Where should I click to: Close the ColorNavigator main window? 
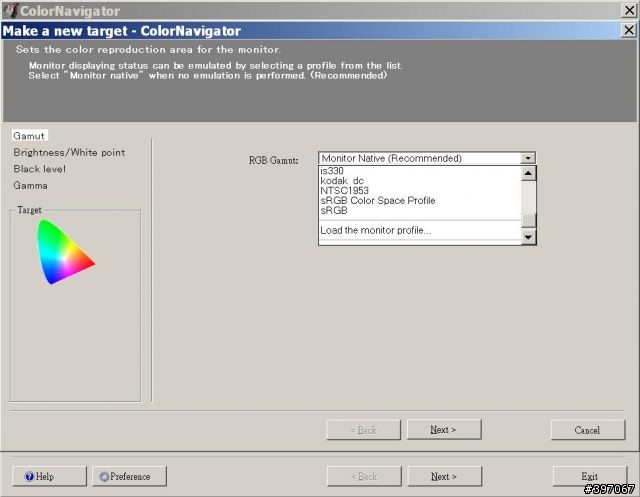click(x=630, y=10)
